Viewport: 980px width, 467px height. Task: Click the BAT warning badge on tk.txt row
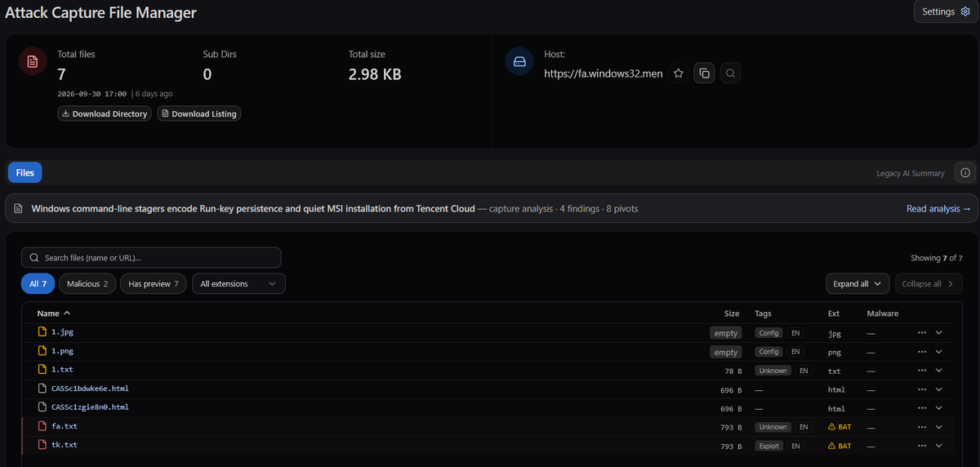[840, 446]
